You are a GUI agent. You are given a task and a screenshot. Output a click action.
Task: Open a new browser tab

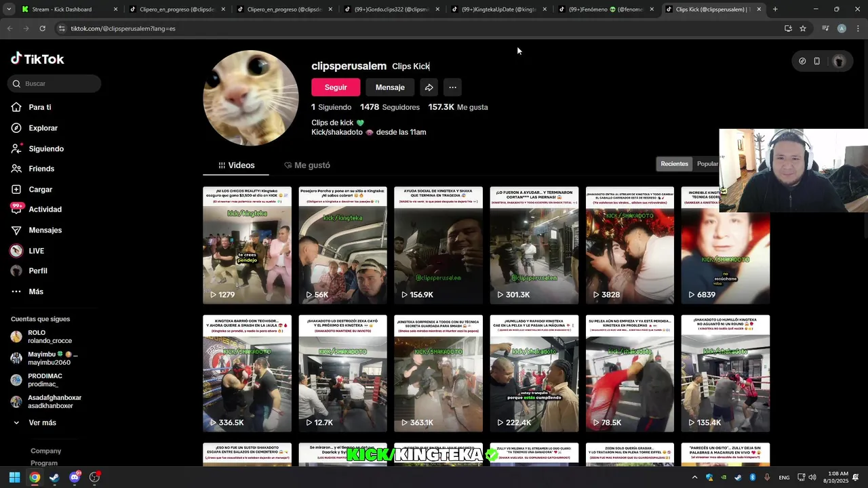775,9
